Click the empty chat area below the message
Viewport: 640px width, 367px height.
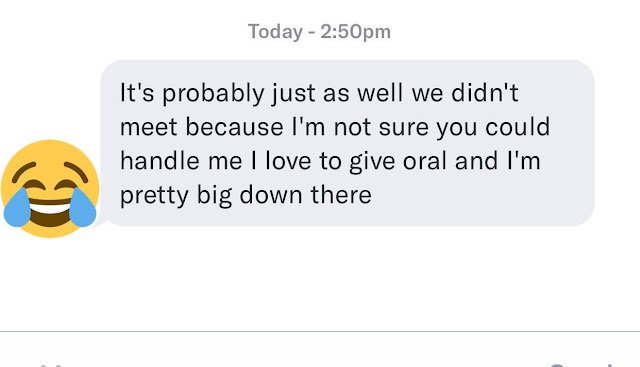(320, 280)
